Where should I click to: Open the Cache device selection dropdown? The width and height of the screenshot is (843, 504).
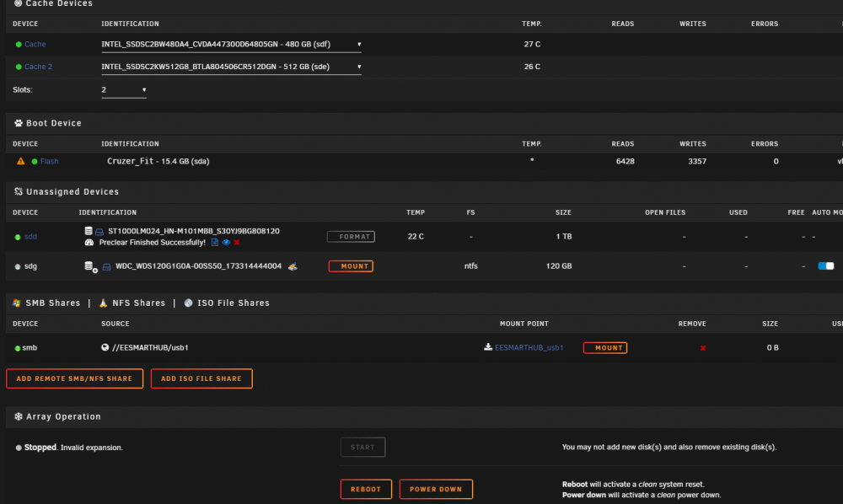tap(231, 45)
